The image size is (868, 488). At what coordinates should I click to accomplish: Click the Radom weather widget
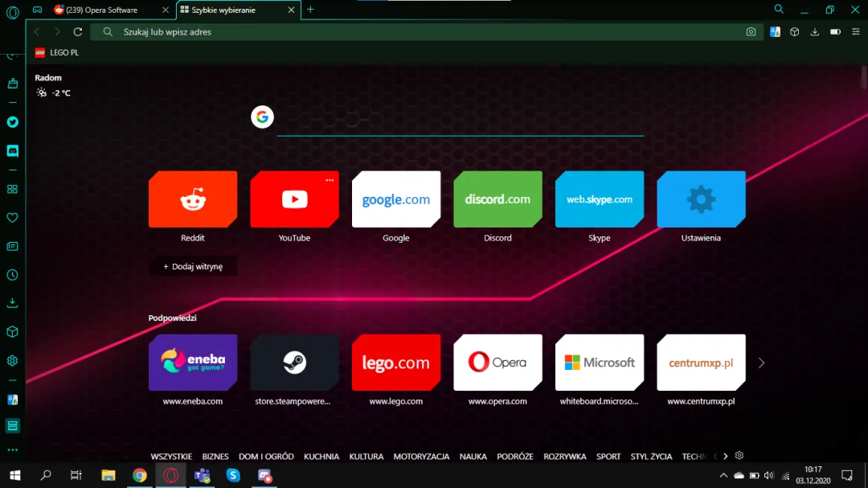point(52,85)
